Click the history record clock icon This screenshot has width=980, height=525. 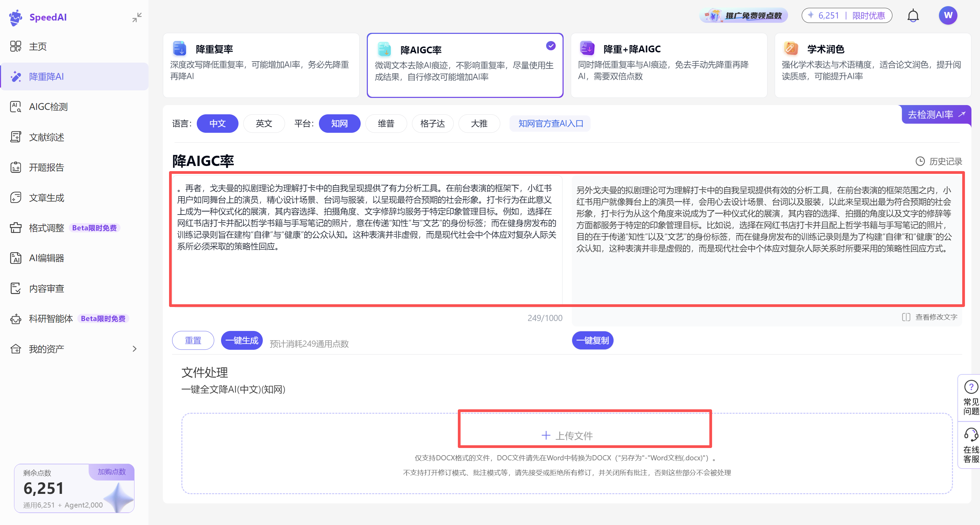(x=919, y=161)
